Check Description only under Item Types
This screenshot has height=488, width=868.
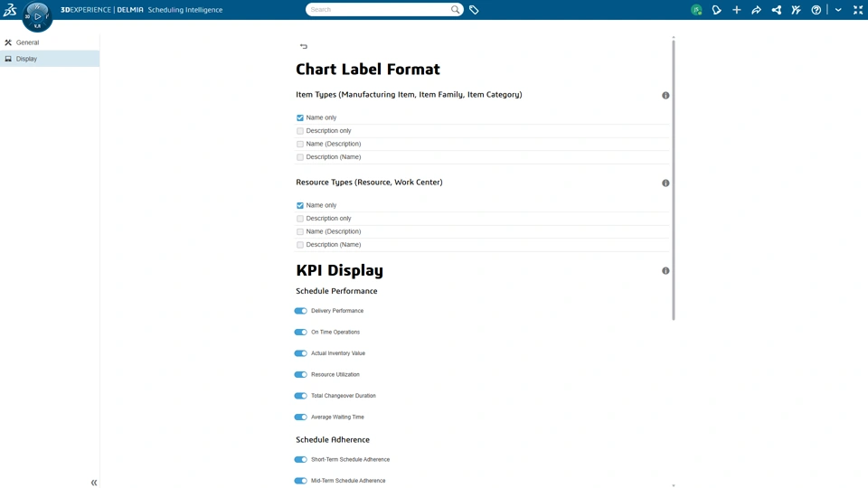(x=300, y=131)
